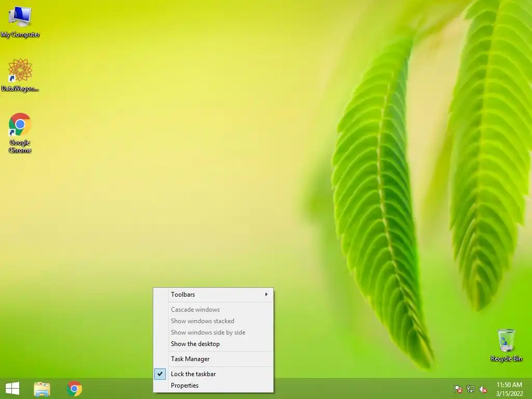Select the DataWagon desktop shortcut
532x399 pixels.
[20, 75]
